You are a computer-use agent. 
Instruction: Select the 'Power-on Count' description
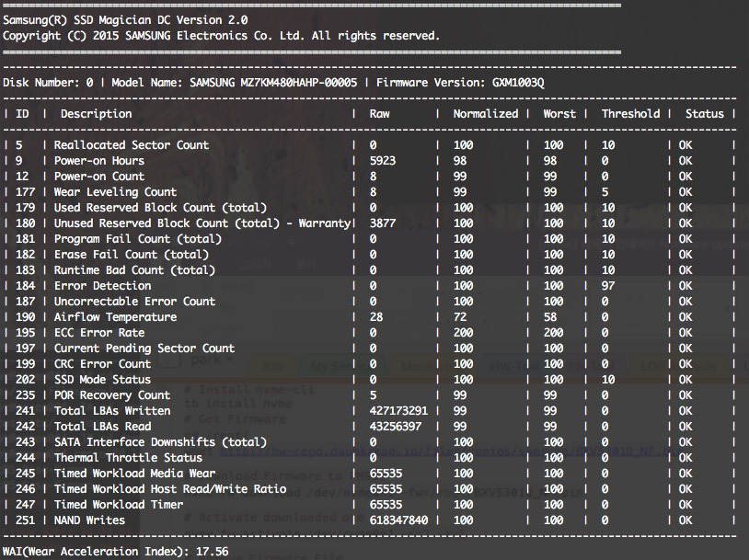tap(98, 177)
